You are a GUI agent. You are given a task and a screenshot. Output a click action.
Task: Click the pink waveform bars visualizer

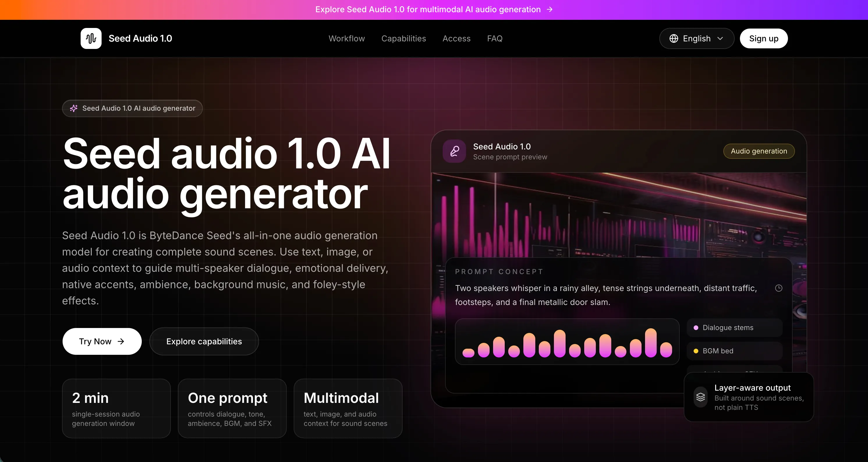point(567,342)
